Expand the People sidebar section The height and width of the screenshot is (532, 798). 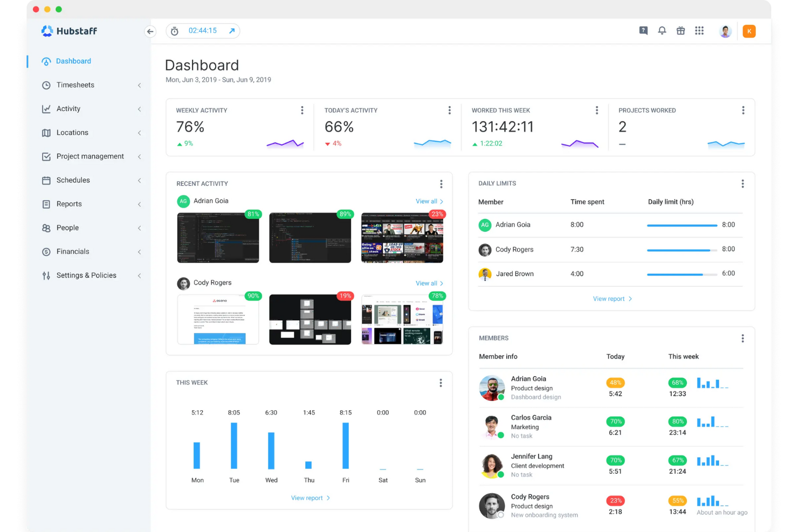(x=139, y=227)
